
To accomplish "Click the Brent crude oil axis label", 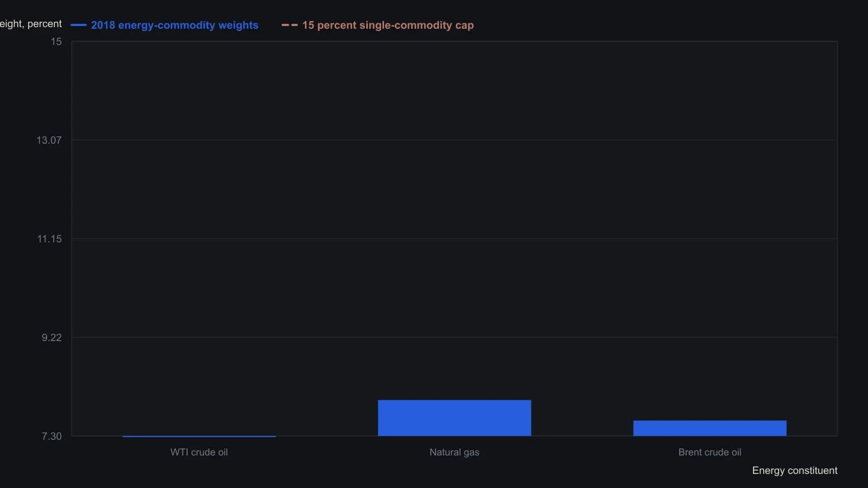I will 710,452.
